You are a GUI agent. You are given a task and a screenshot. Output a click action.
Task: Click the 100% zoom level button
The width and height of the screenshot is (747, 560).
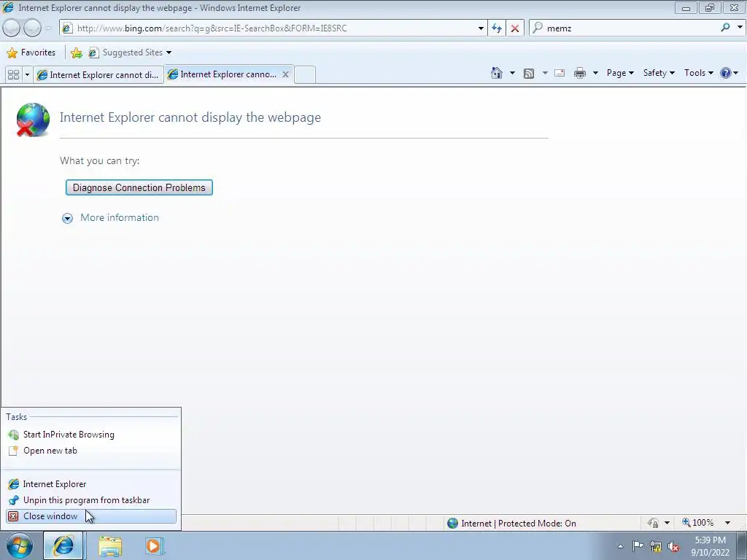click(698, 523)
